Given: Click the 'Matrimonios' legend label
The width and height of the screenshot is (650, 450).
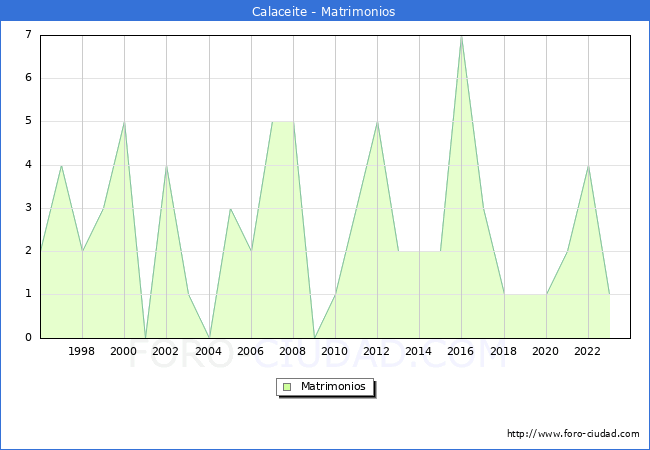Looking at the screenshot, I should click(x=333, y=386).
